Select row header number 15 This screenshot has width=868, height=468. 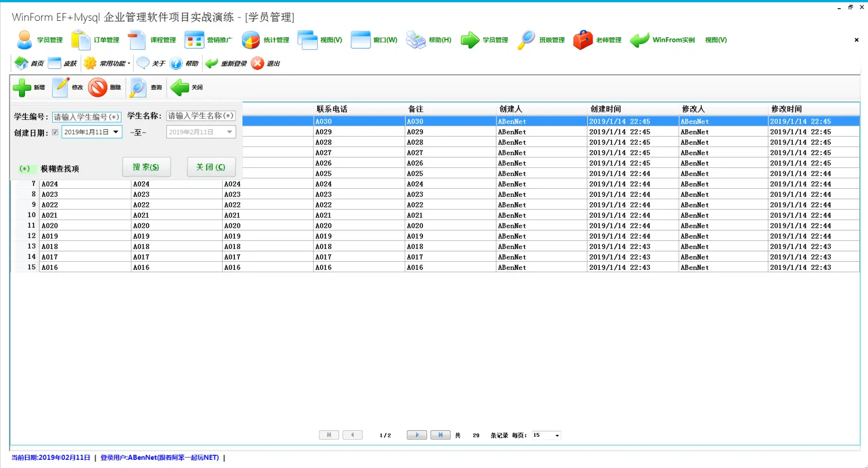pos(25,268)
